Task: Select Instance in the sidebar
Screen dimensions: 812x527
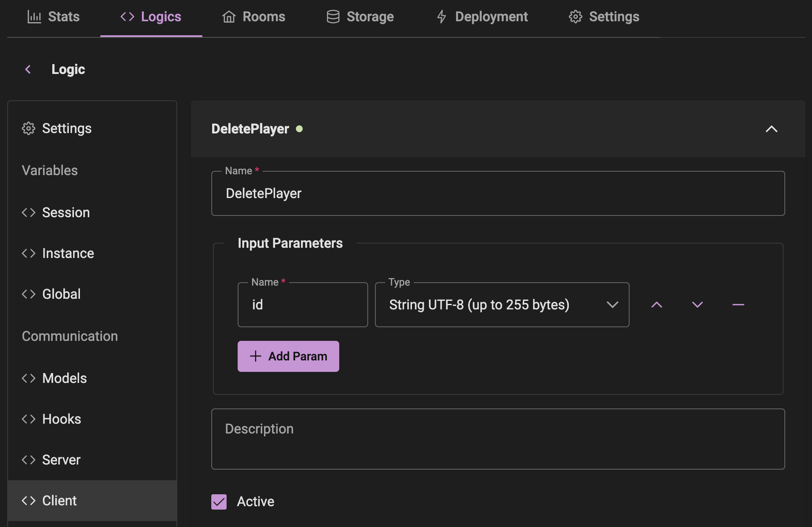Action: (x=92, y=253)
